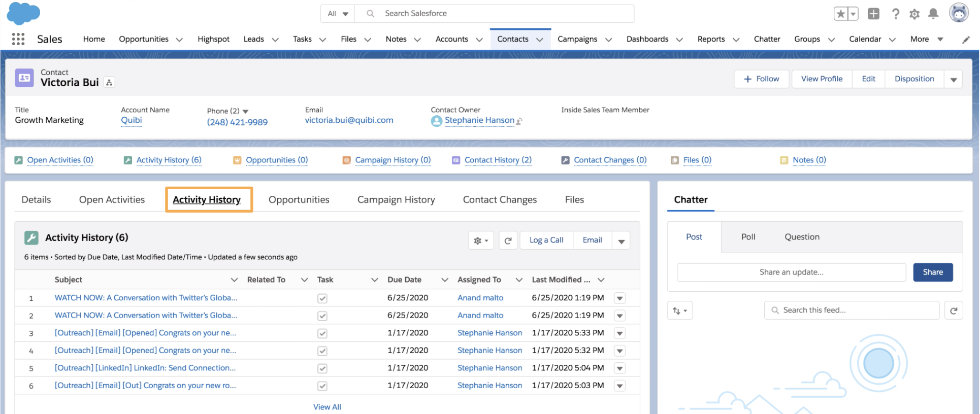Click the search magnifier icon in Salesforce search
The width and height of the screenshot is (980, 414).
point(371,14)
